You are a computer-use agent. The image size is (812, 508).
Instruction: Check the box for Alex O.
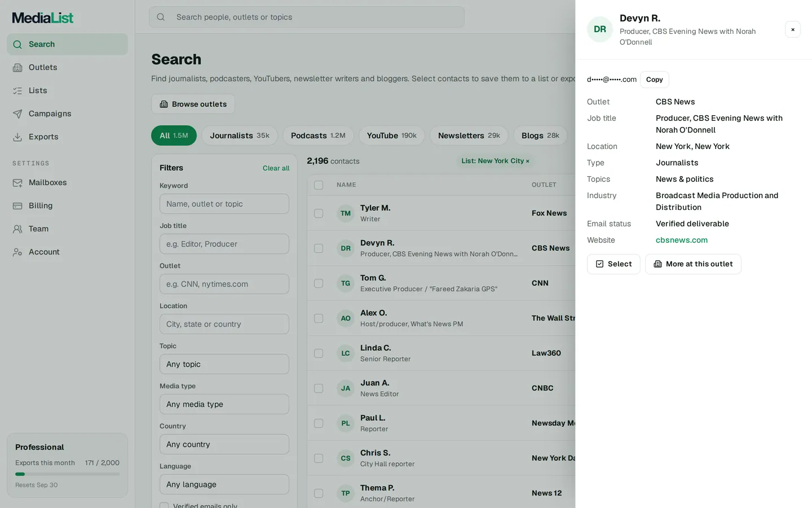319,318
